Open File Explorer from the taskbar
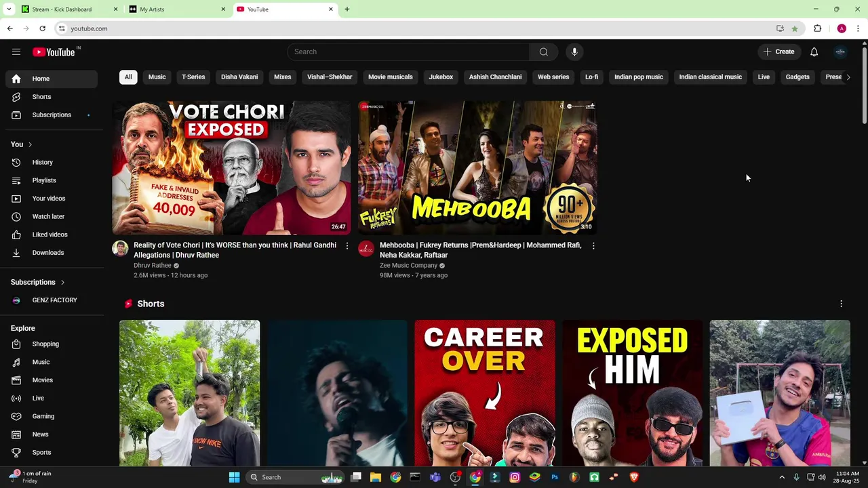This screenshot has width=868, height=488. point(376,477)
